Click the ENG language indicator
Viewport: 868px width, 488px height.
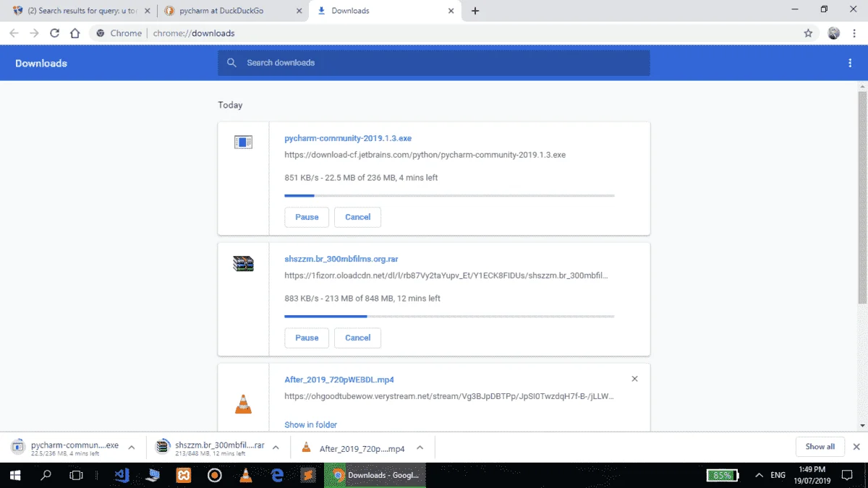[778, 475]
